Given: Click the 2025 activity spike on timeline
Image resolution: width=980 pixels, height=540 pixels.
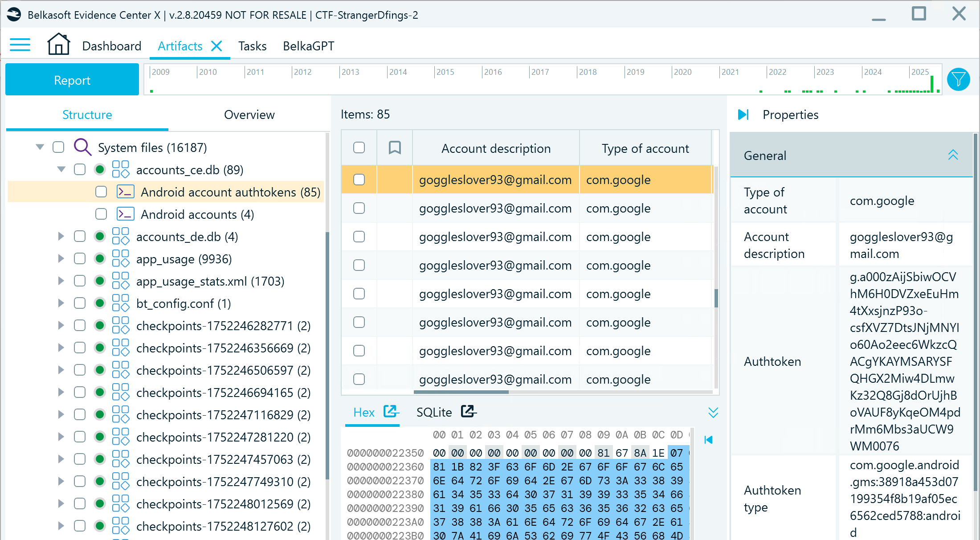Looking at the screenshot, I should point(931,84).
